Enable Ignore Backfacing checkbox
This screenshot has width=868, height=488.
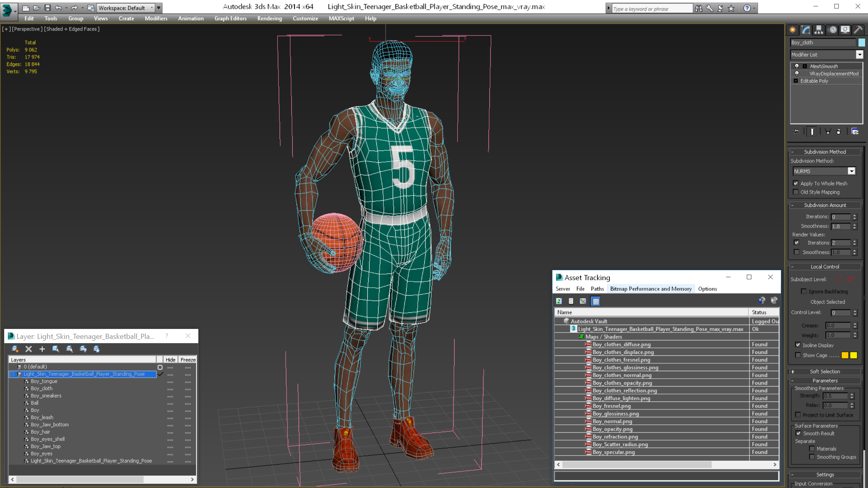click(x=804, y=291)
